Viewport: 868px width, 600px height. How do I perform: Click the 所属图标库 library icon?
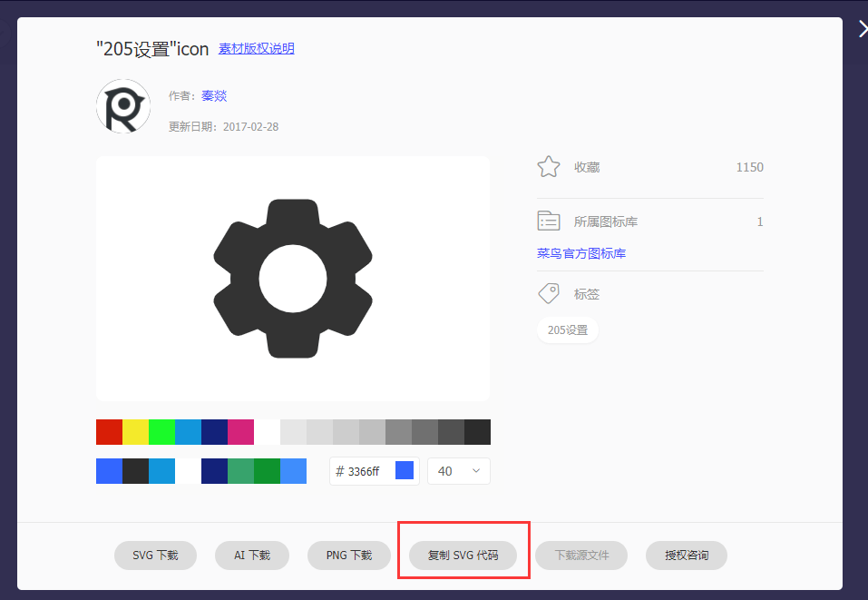pos(548,221)
